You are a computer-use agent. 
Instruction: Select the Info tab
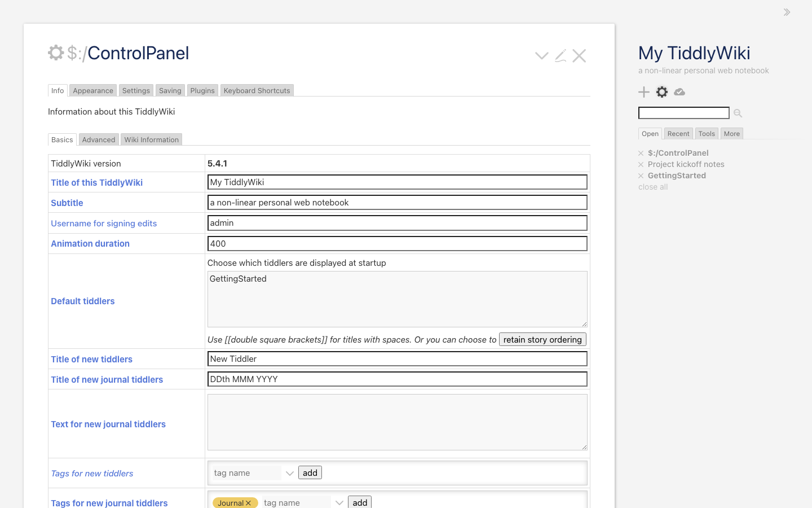click(58, 90)
